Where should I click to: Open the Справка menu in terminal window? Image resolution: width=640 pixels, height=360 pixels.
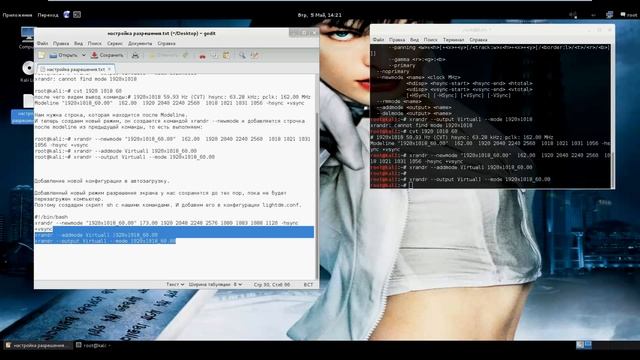coord(478,40)
